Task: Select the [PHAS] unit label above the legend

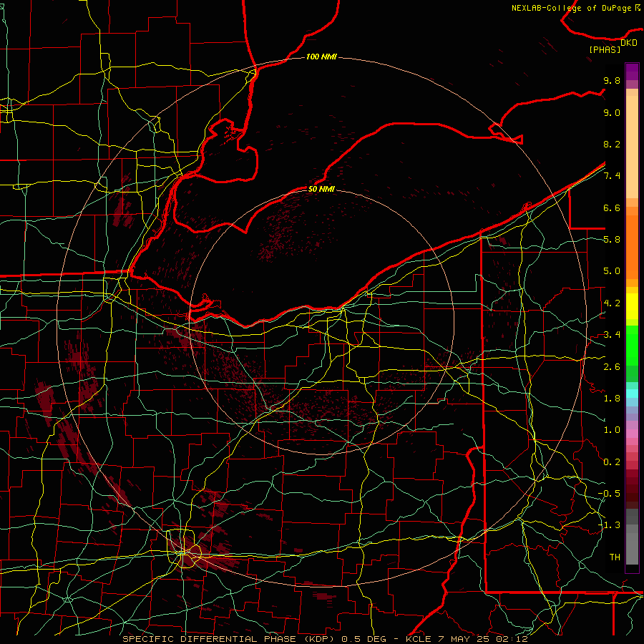Action: (x=605, y=50)
